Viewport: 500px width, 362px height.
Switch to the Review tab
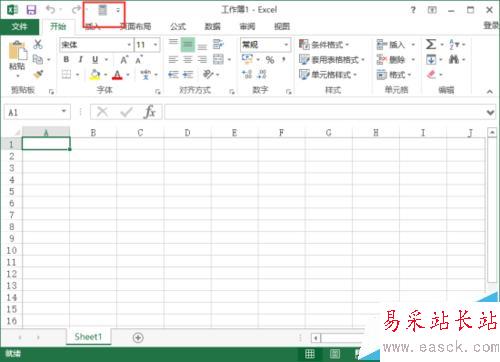247,26
